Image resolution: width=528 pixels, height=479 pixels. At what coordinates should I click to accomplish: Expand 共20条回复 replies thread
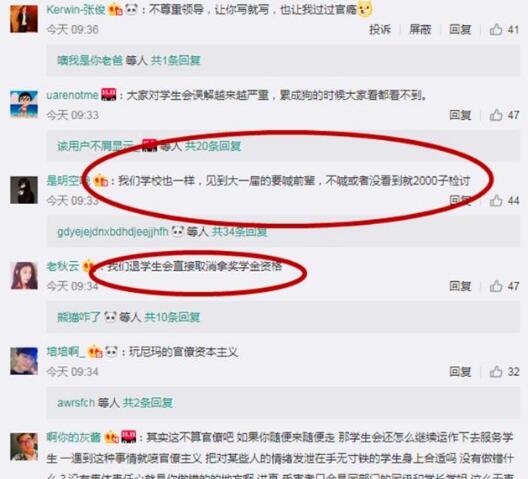pos(213,146)
